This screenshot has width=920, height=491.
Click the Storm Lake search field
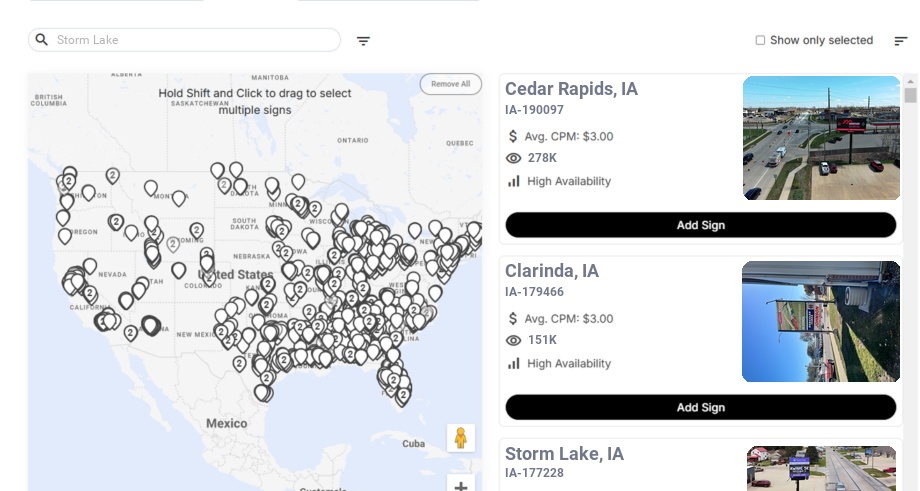(190, 40)
